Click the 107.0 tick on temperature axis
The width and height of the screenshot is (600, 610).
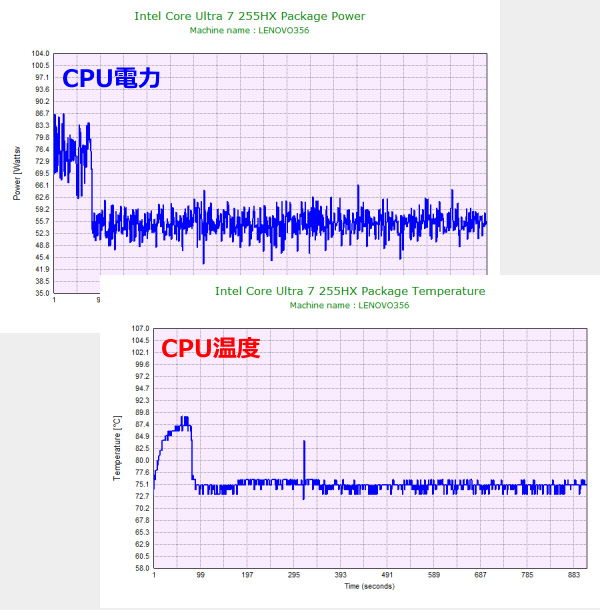coord(140,328)
